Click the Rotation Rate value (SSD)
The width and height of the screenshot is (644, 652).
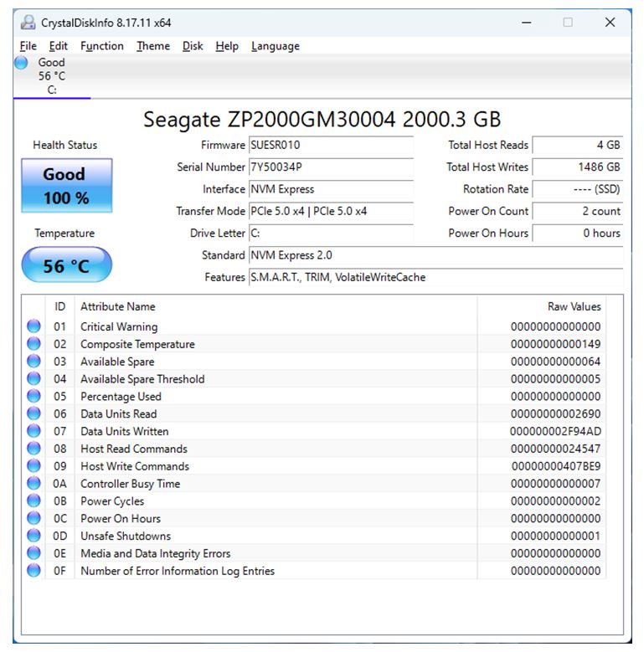pos(578,189)
